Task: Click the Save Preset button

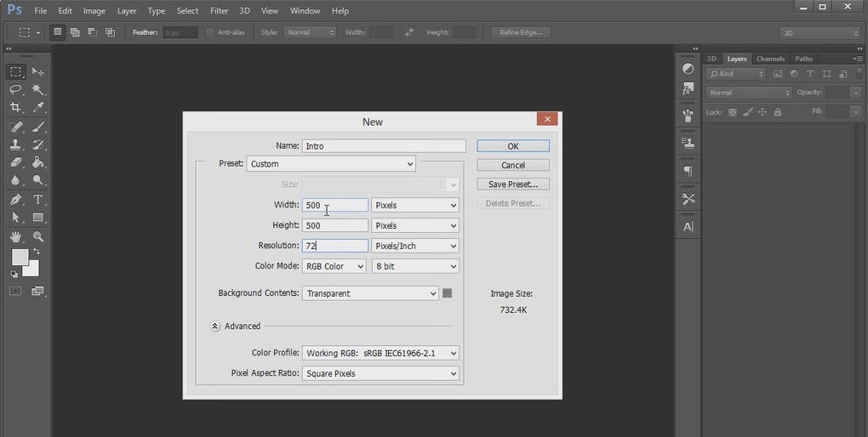Action: pos(512,184)
